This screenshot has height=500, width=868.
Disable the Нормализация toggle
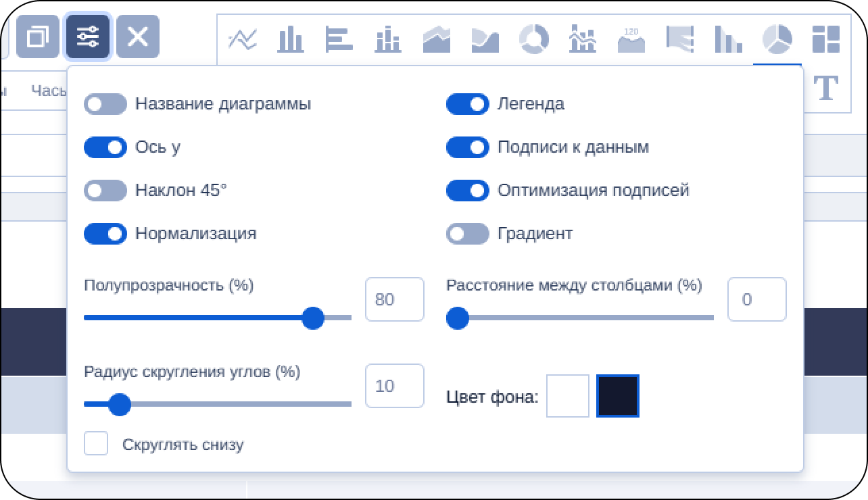pos(105,234)
